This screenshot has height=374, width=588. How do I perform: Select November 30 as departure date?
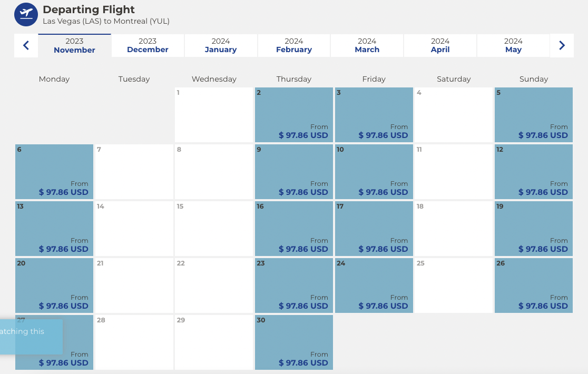[293, 342]
